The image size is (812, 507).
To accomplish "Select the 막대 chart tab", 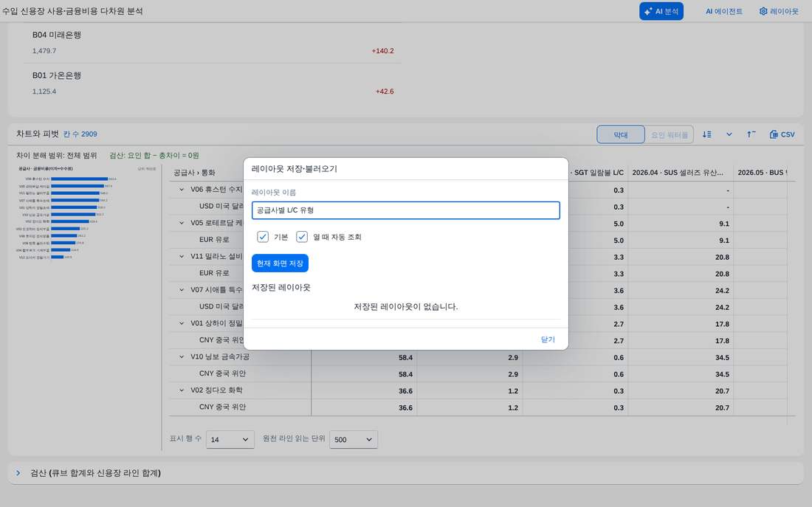I will (620, 134).
